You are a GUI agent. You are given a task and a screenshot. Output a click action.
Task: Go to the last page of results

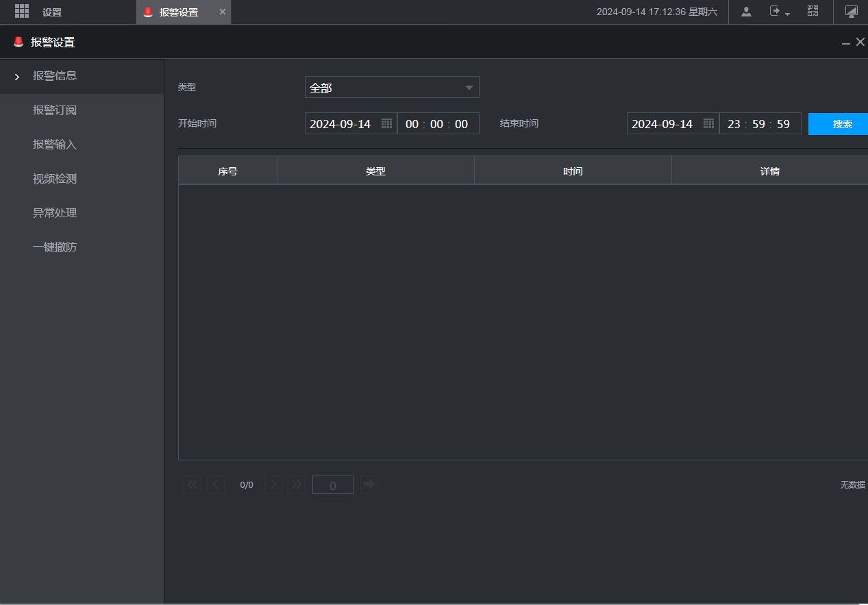(x=297, y=484)
